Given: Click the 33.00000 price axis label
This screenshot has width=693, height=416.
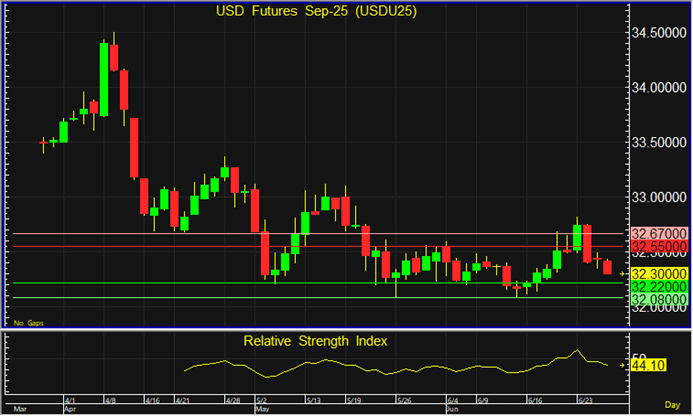Looking at the screenshot, I should tap(657, 197).
